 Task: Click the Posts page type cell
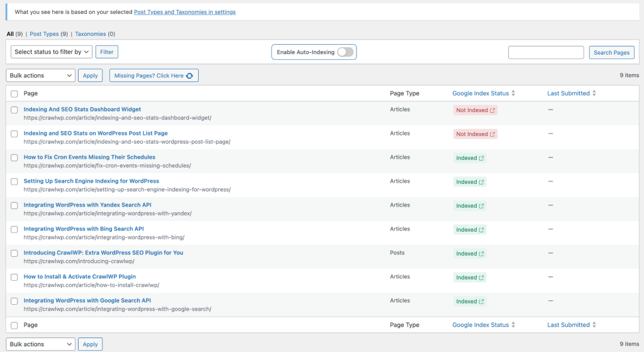[x=397, y=253]
